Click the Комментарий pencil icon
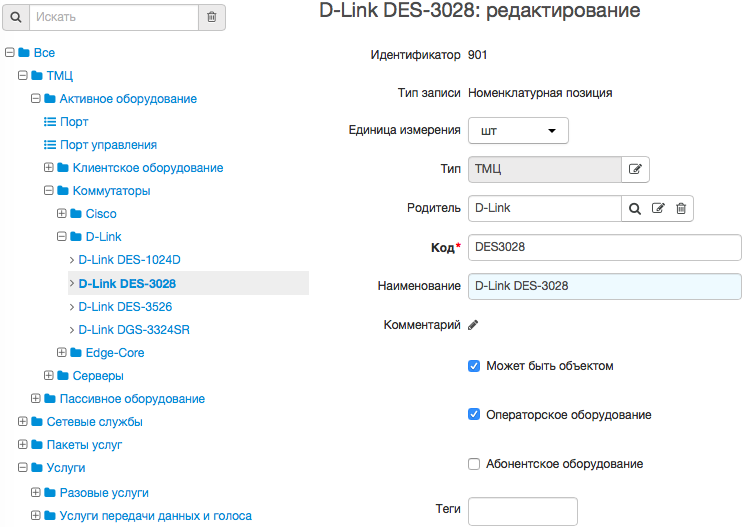 coord(473,325)
